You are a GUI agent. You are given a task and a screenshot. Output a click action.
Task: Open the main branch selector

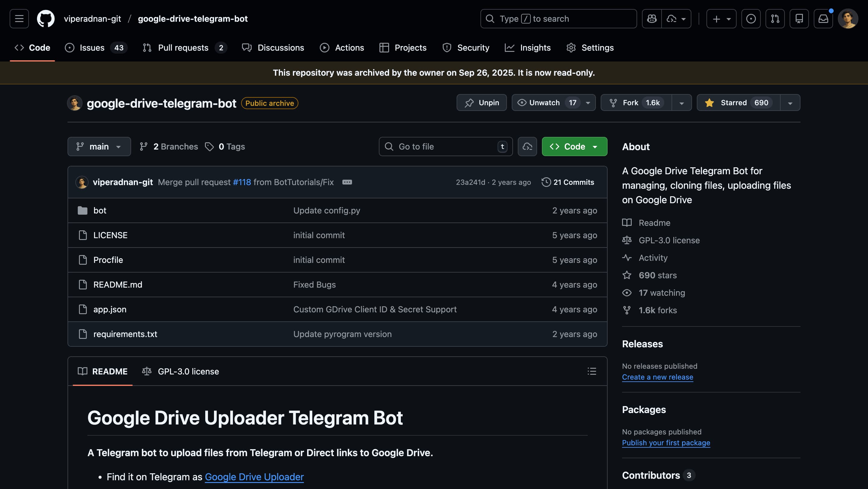tap(99, 146)
